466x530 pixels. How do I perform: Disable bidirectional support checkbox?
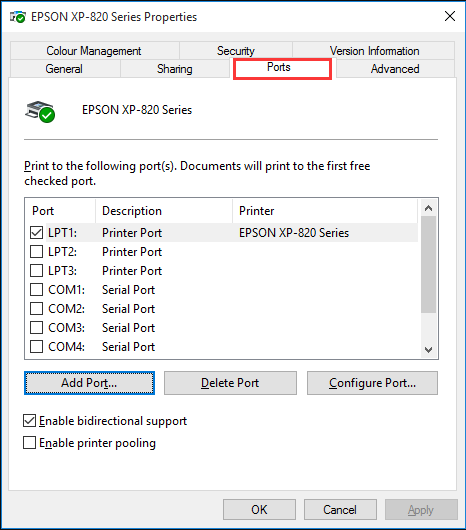click(29, 421)
